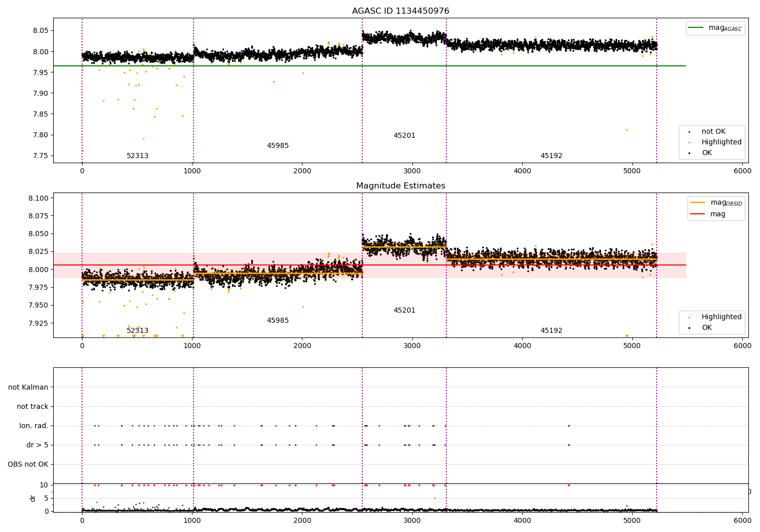Click the 10 tick on the dr axis

44,485
